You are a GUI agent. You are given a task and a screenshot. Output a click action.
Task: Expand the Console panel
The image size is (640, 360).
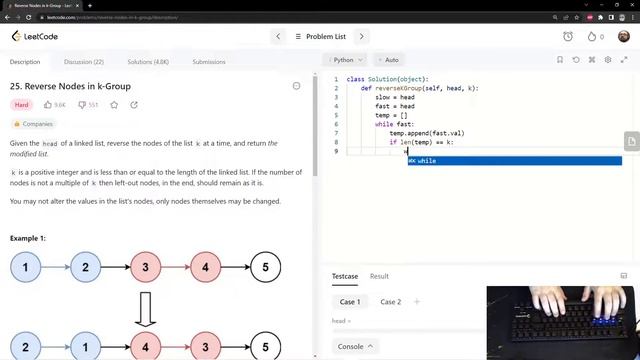point(355,346)
